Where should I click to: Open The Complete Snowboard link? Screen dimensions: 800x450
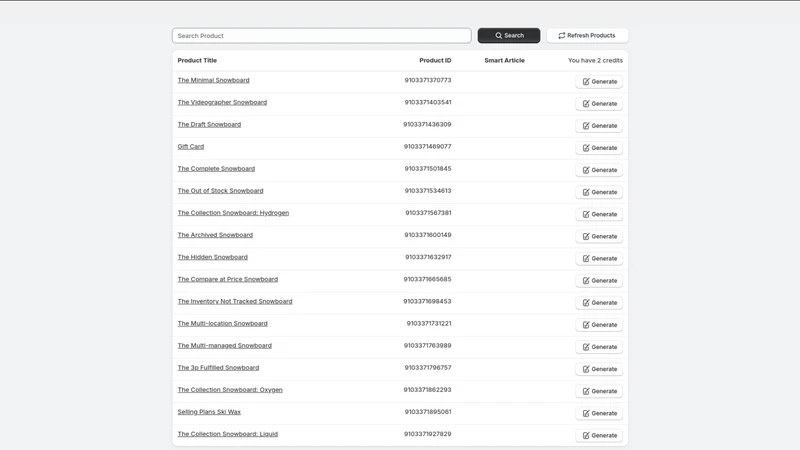point(216,168)
